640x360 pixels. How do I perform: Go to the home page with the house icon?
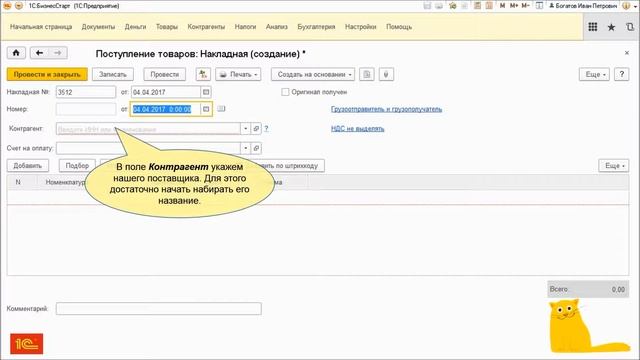(16, 53)
